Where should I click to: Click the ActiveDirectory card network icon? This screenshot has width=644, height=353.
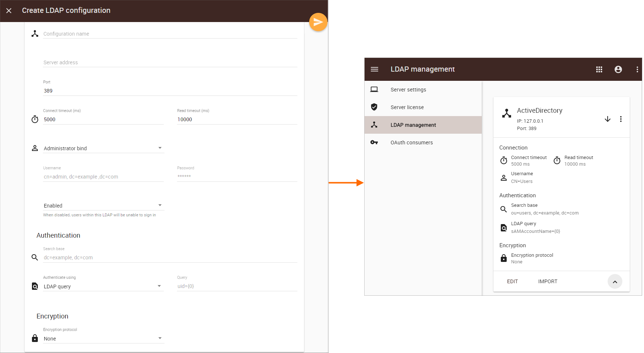[x=507, y=113]
